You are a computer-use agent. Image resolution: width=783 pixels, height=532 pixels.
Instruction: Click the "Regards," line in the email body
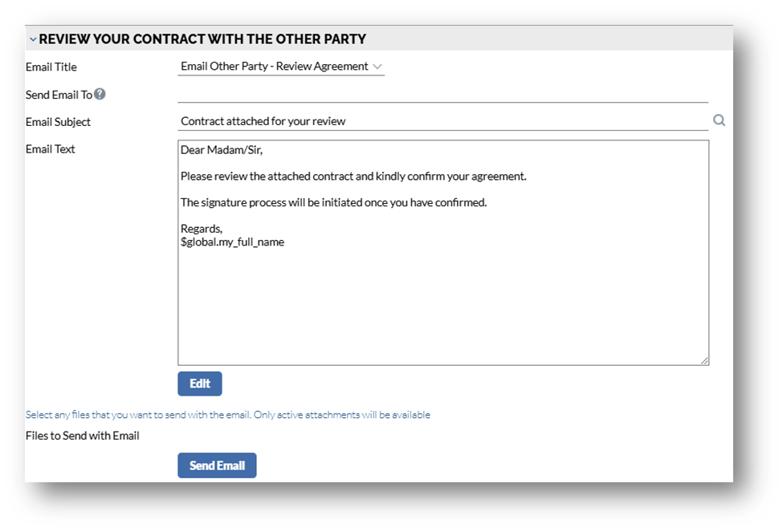(202, 229)
